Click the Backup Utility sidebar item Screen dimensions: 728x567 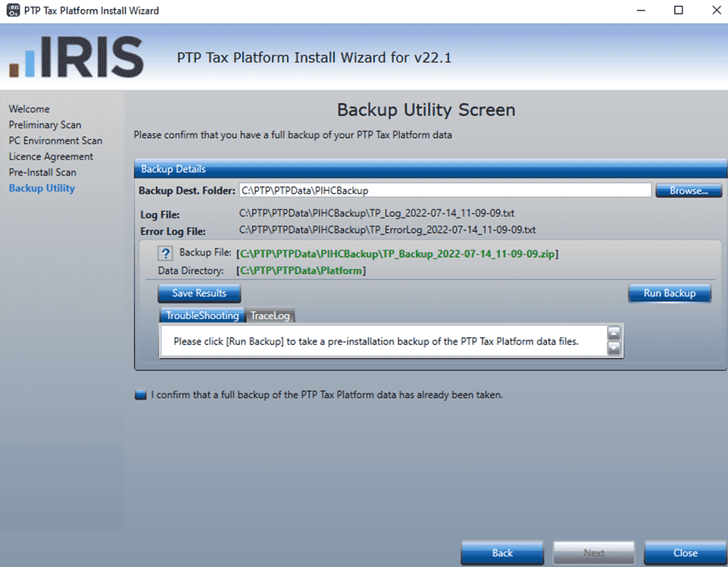point(42,188)
